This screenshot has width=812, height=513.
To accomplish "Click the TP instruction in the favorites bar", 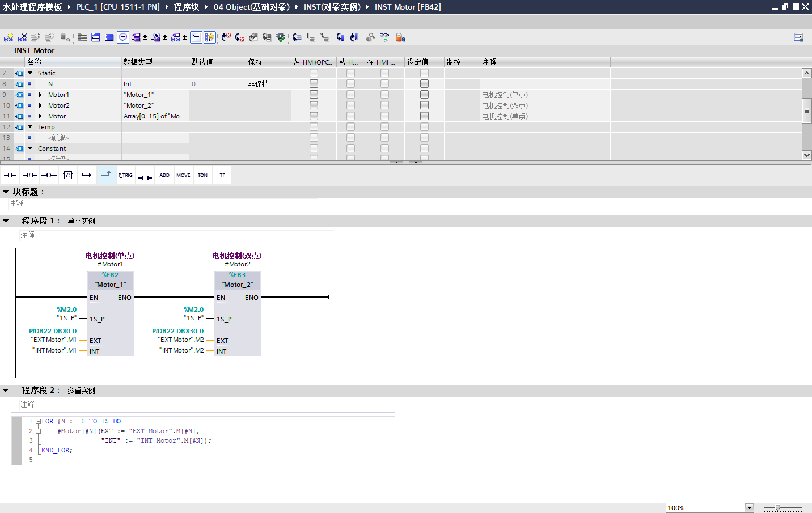I will (222, 175).
